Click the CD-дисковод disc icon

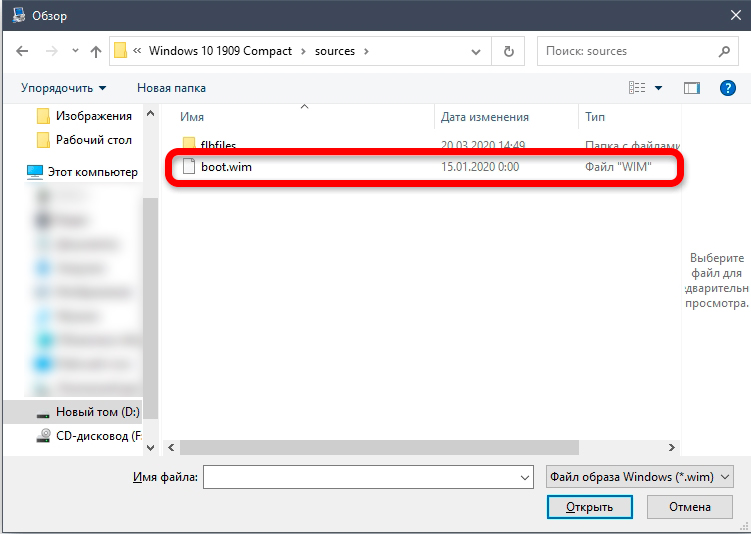(43, 436)
